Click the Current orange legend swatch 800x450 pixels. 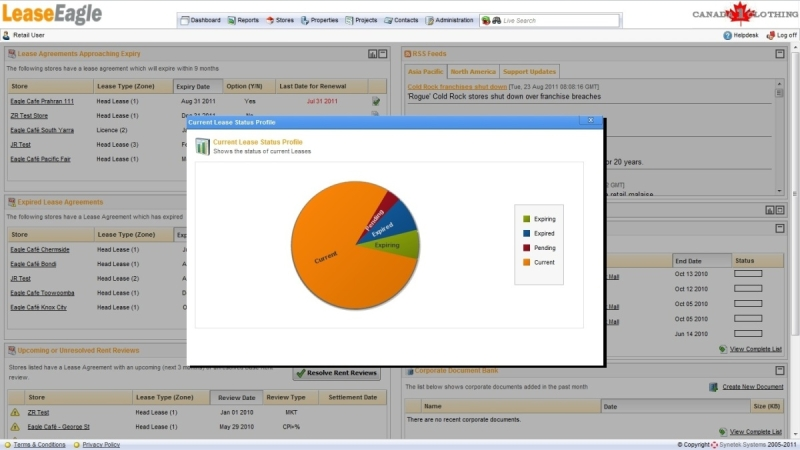tap(527, 262)
